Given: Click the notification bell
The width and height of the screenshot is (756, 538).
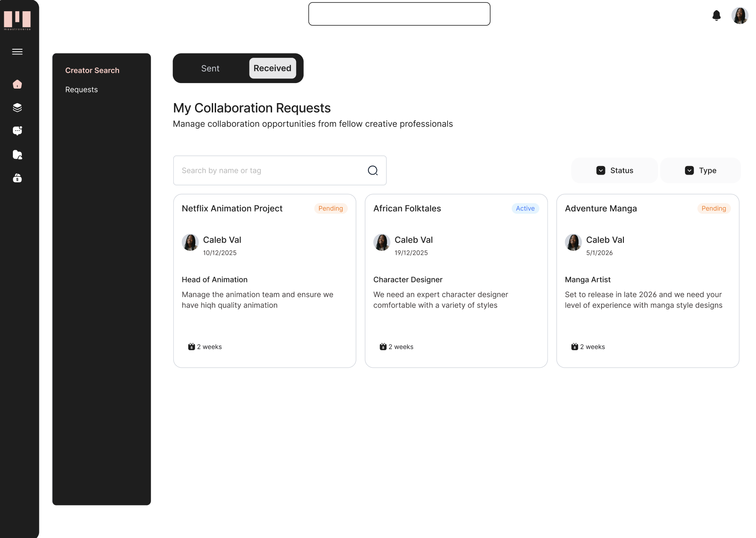Looking at the screenshot, I should coord(717,15).
